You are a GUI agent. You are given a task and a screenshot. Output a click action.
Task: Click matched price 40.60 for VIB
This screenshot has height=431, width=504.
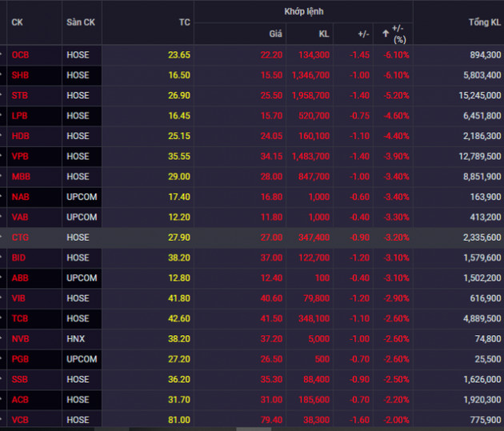click(271, 298)
